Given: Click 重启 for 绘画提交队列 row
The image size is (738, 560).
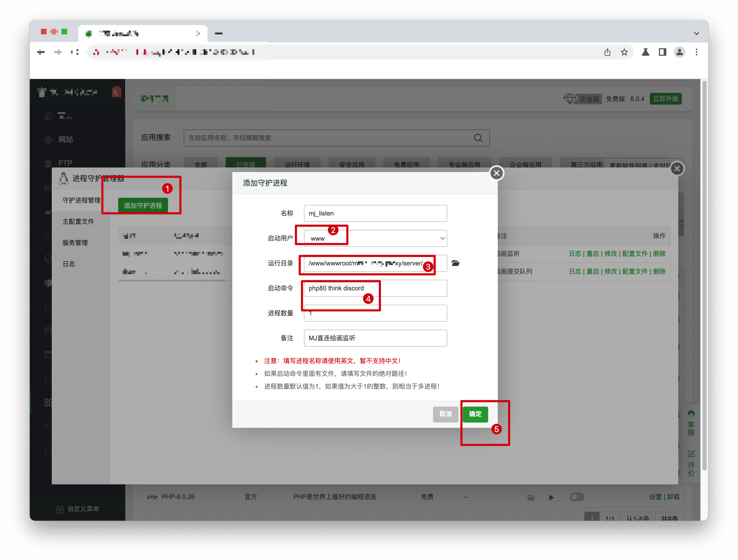Looking at the screenshot, I should coord(593,272).
